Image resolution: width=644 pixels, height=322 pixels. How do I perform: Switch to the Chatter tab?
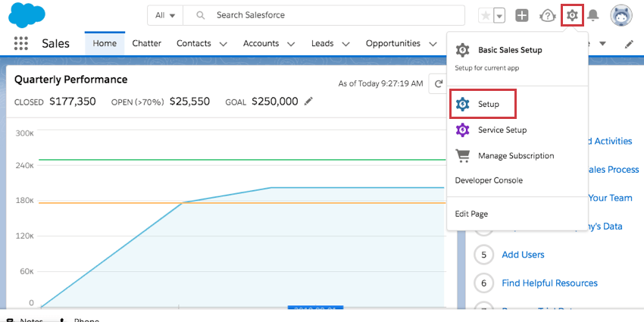(146, 43)
